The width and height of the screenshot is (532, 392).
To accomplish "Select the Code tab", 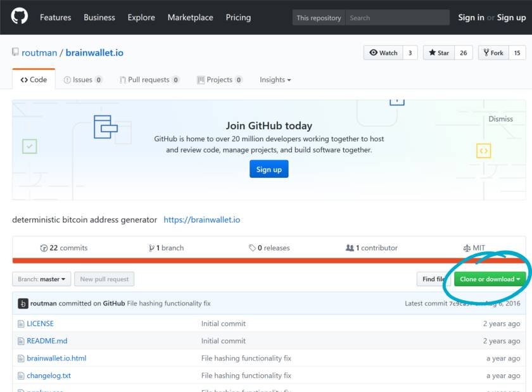I will tap(34, 79).
